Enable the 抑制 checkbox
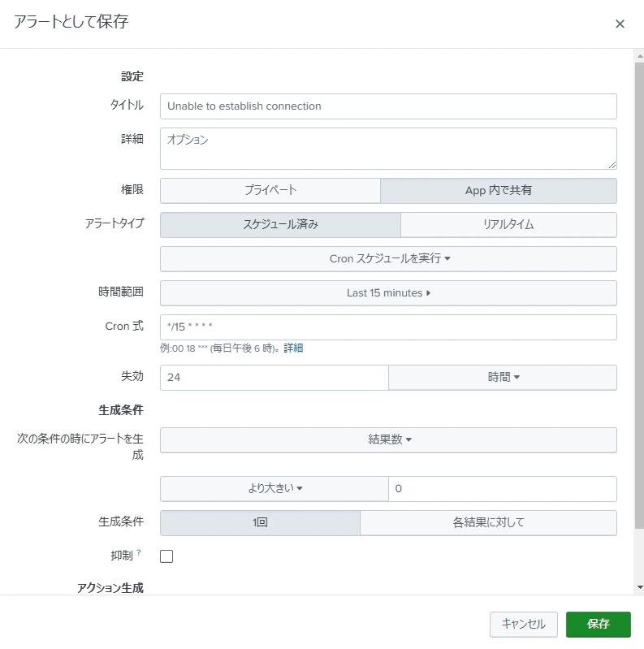The image size is (644, 649). point(166,556)
